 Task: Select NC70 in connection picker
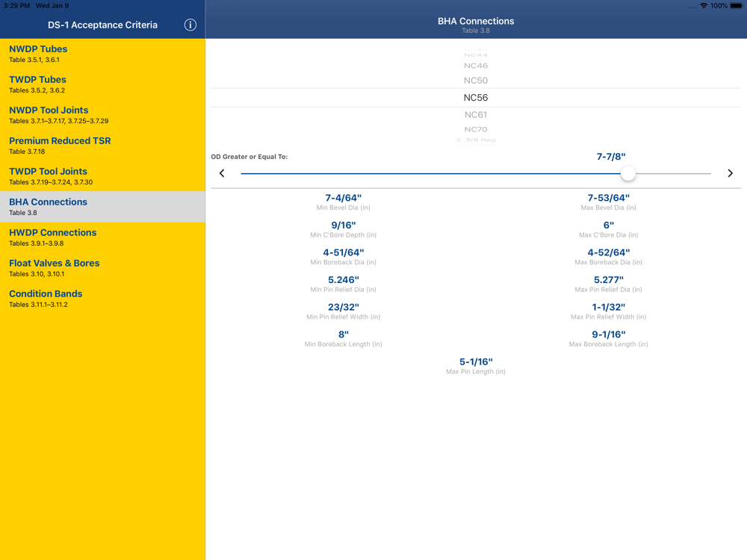475,129
